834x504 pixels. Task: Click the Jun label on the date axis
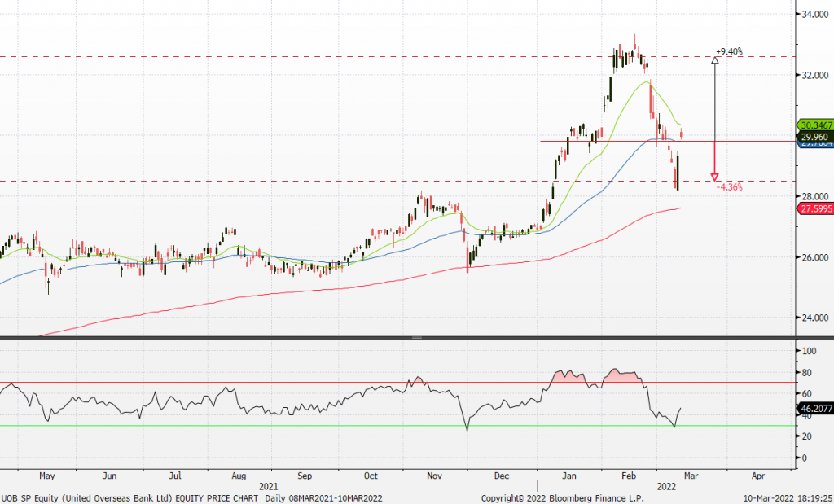[109, 476]
